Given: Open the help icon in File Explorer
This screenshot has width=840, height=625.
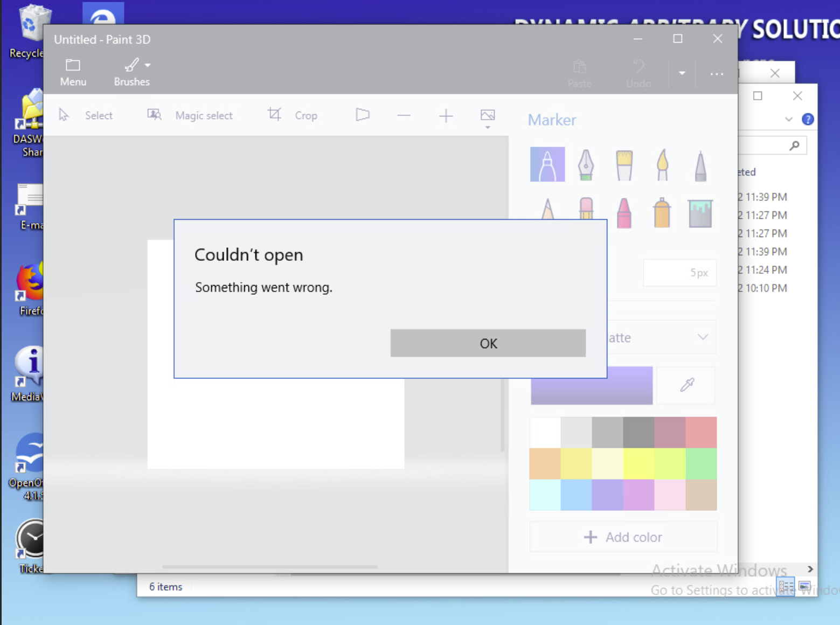Looking at the screenshot, I should tap(808, 119).
